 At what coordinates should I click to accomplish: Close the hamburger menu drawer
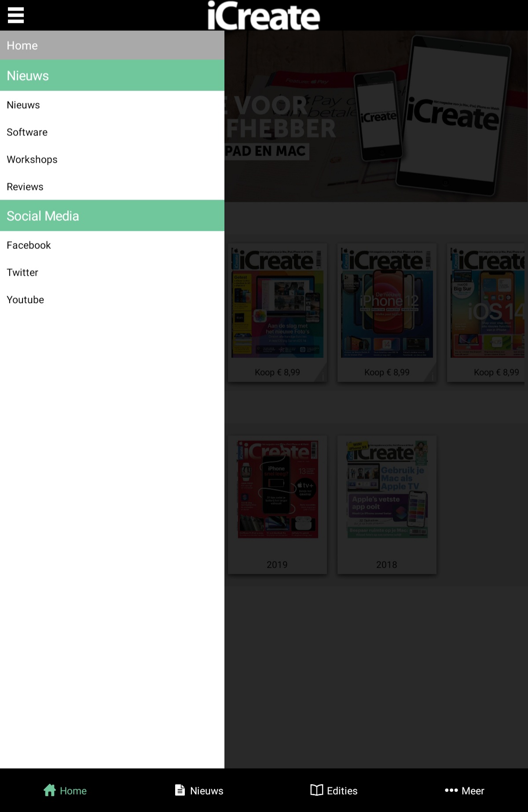click(15, 15)
